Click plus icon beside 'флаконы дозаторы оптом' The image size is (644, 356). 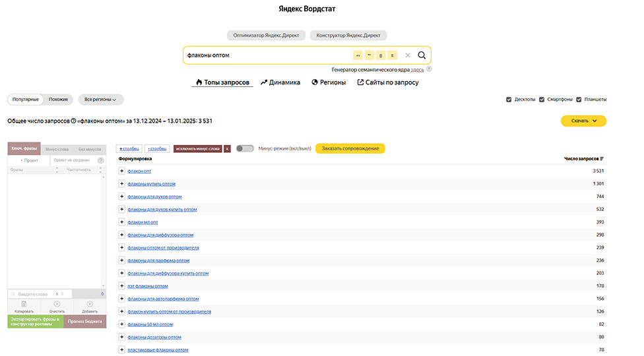[121, 337]
